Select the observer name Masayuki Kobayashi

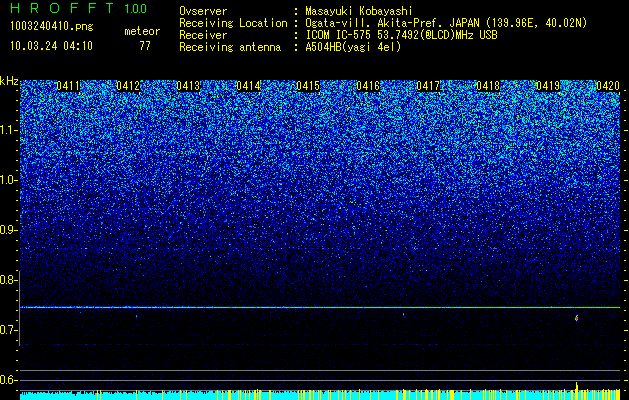coord(359,11)
